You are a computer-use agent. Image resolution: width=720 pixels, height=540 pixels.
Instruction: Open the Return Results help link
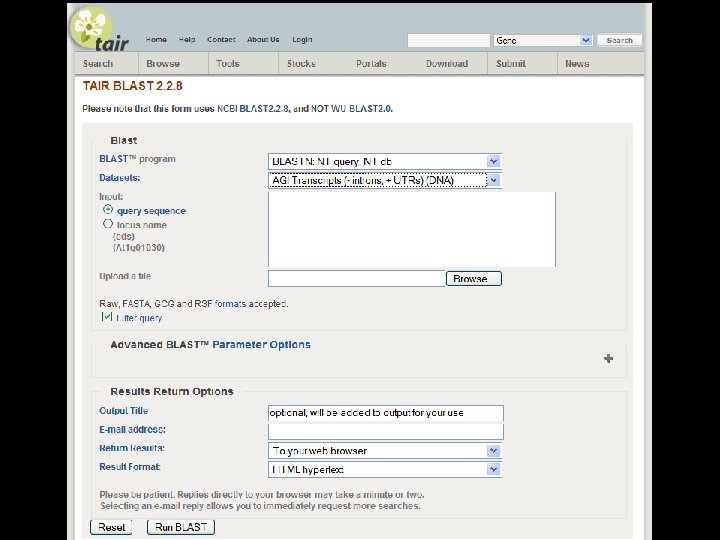[132, 448]
